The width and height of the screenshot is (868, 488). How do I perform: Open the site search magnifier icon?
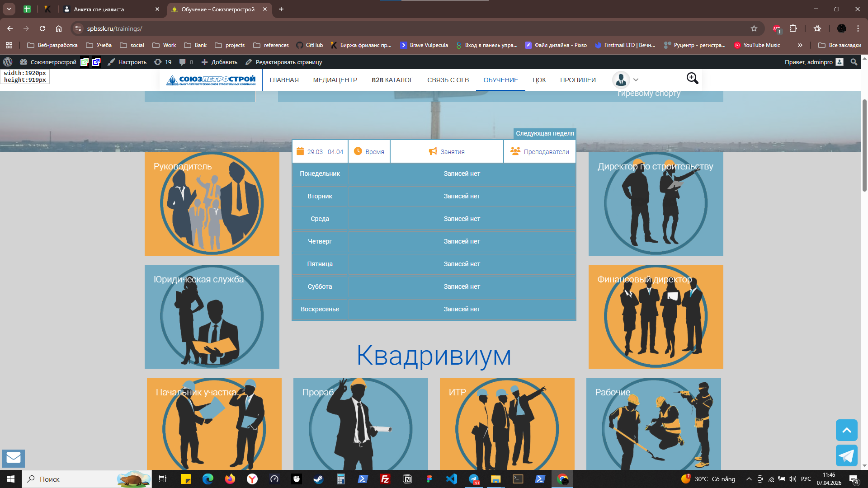(692, 79)
